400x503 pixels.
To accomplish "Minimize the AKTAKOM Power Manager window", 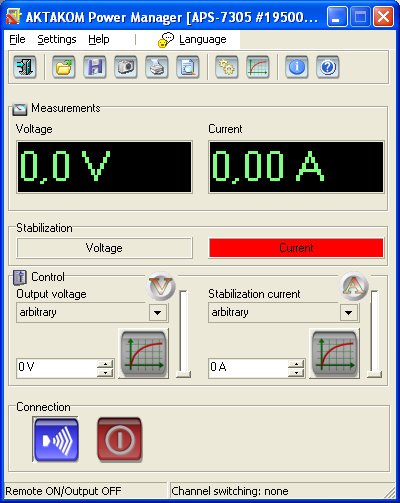I will (337, 17).
